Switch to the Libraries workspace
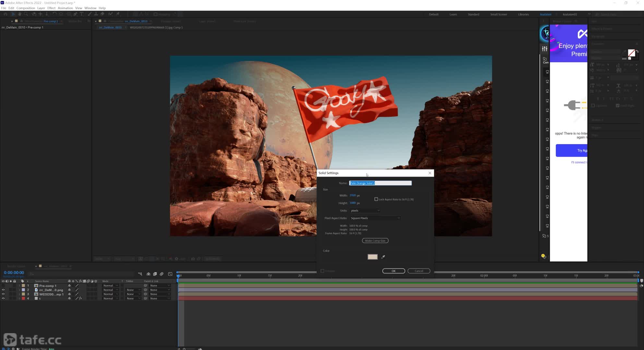644x350 pixels. pyautogui.click(x=523, y=14)
